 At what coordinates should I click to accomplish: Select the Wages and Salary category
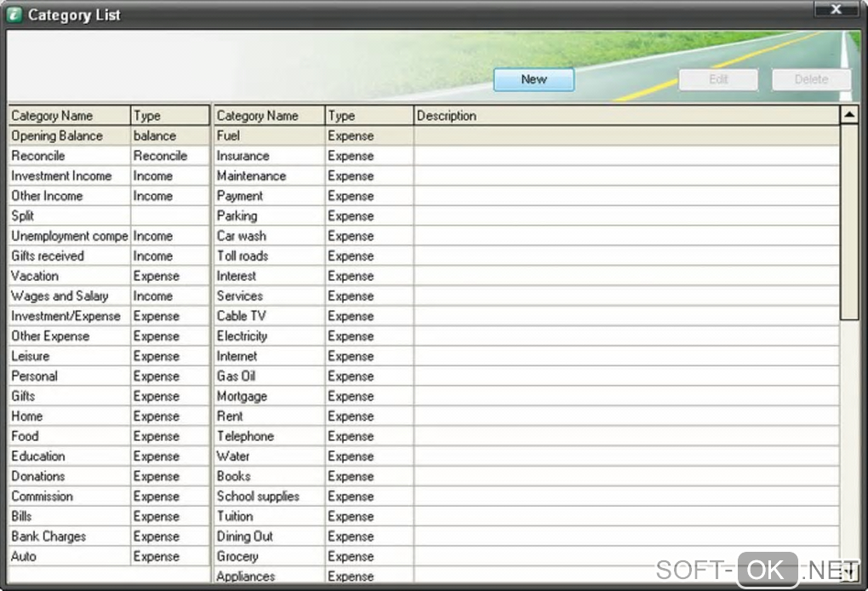point(109,295)
